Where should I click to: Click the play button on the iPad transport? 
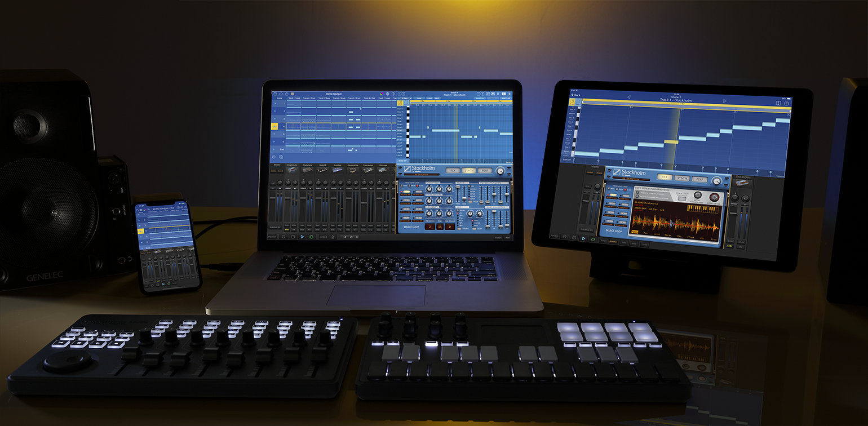(583, 238)
